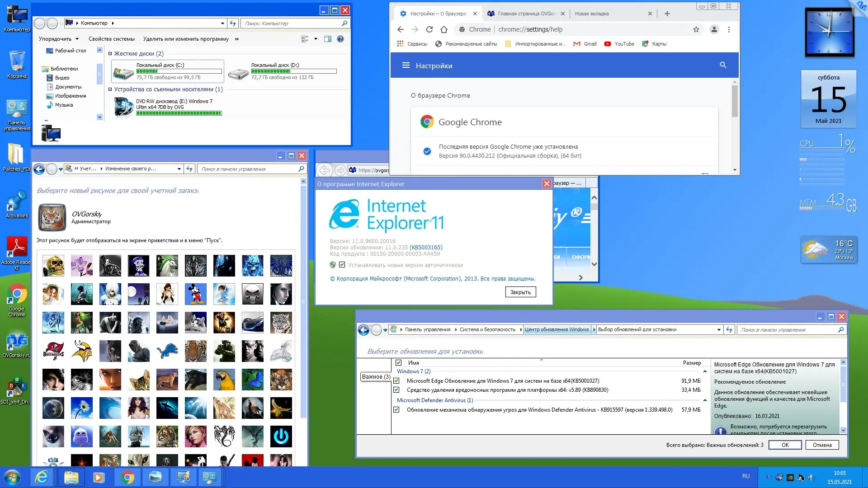Open Chrome three-dot menu
The image size is (868, 488).
(729, 29)
